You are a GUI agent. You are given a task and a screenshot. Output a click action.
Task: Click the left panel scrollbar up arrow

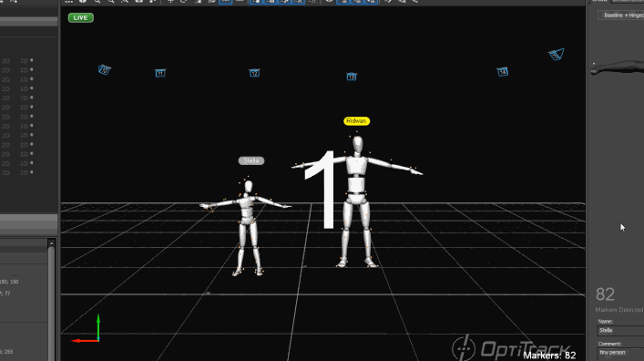51,243
